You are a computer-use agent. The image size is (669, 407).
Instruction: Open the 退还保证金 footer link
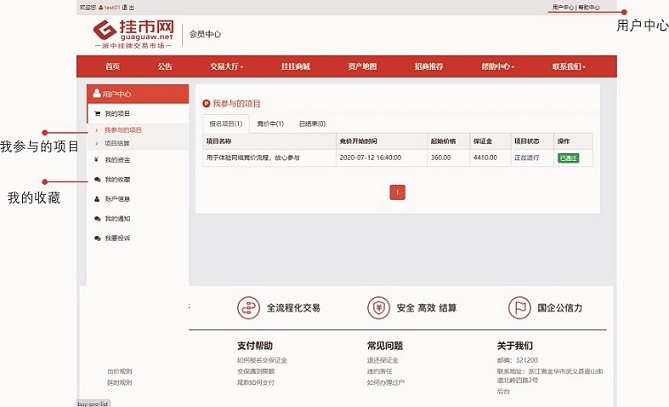coord(383,360)
